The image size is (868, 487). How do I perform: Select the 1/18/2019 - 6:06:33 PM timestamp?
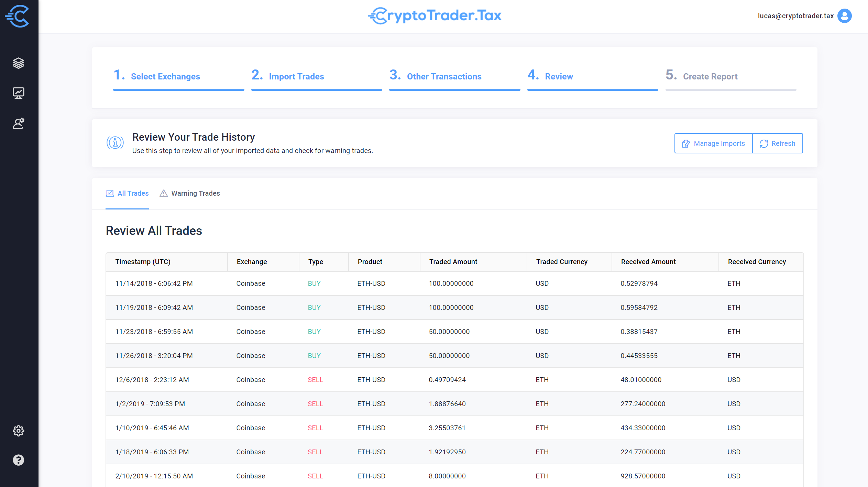click(152, 452)
